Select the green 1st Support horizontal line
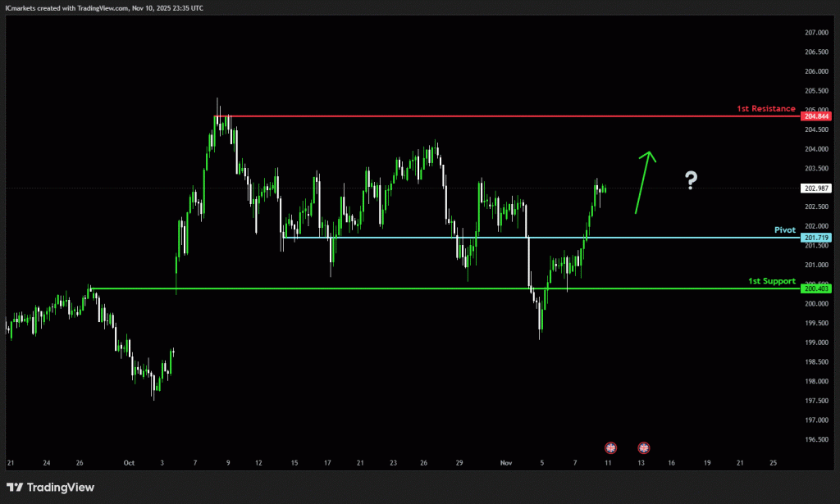840x504 pixels. [x=410, y=288]
